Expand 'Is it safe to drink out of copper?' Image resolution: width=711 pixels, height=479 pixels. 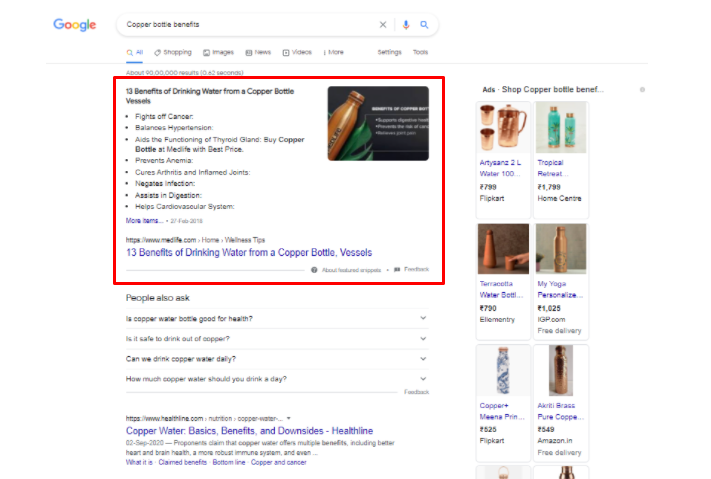coord(276,339)
